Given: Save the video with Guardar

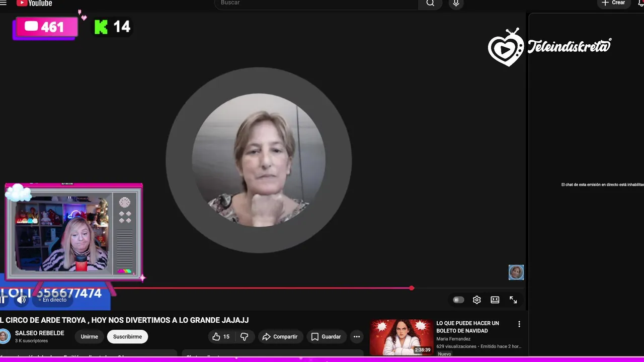Looking at the screenshot, I should coord(326,337).
